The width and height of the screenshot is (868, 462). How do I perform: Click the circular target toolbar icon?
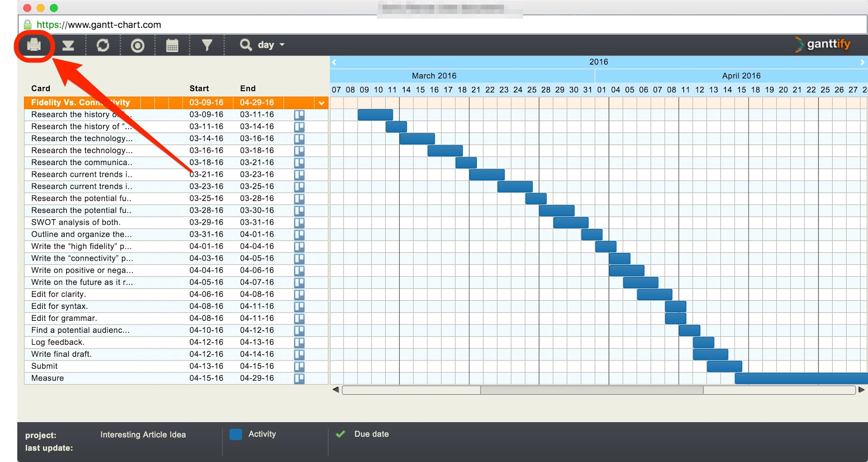pos(137,46)
